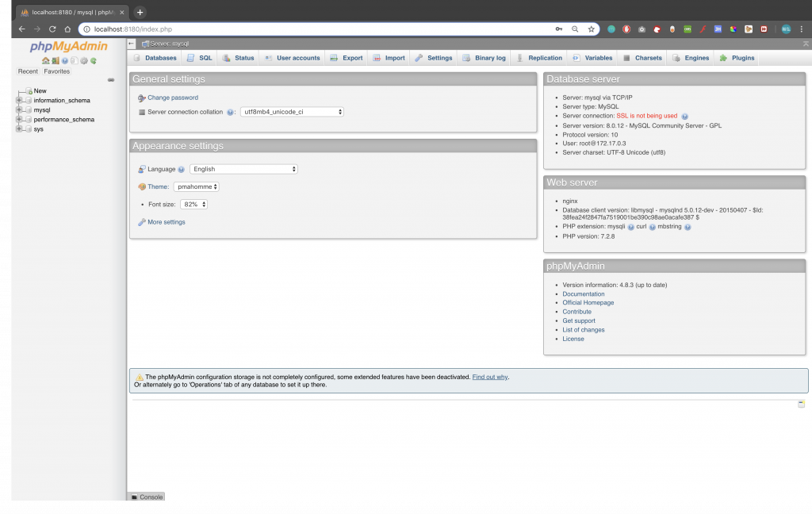The width and height of the screenshot is (812, 514).
Task: Click the color wheel extension icon
Action: click(x=733, y=29)
